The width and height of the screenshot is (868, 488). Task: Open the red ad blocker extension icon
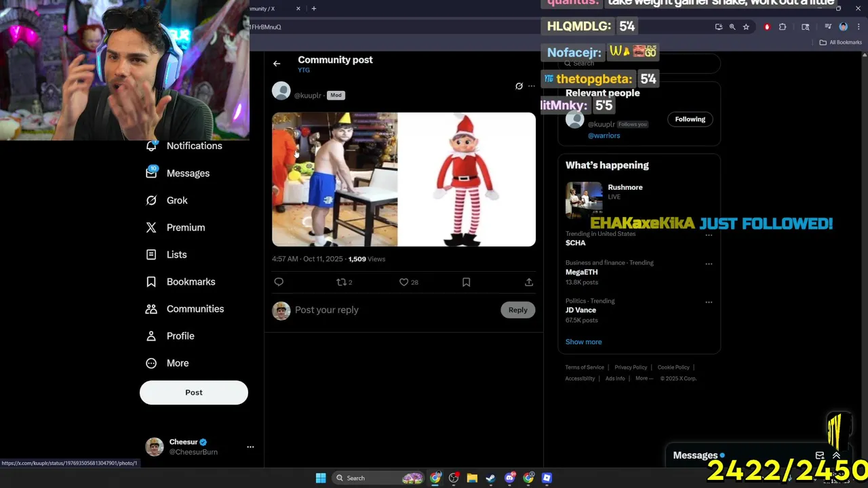767,27
